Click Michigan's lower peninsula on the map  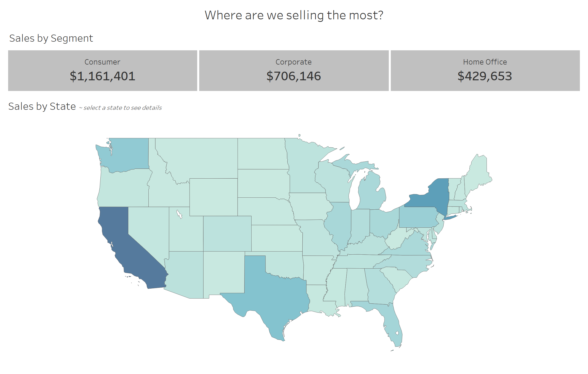coord(371,193)
